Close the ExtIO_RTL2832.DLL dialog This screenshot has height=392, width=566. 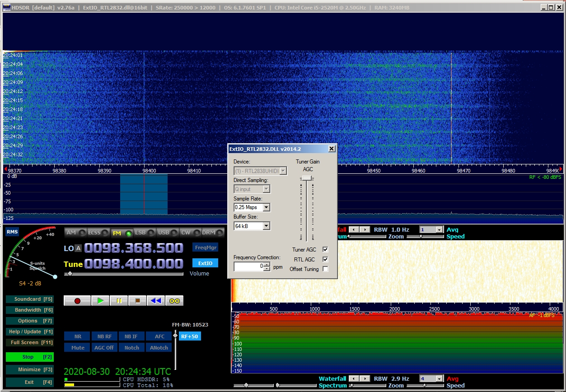[x=332, y=149]
